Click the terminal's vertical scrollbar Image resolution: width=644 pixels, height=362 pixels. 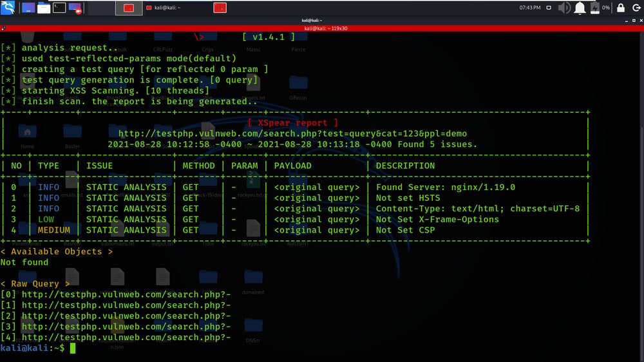641,196
